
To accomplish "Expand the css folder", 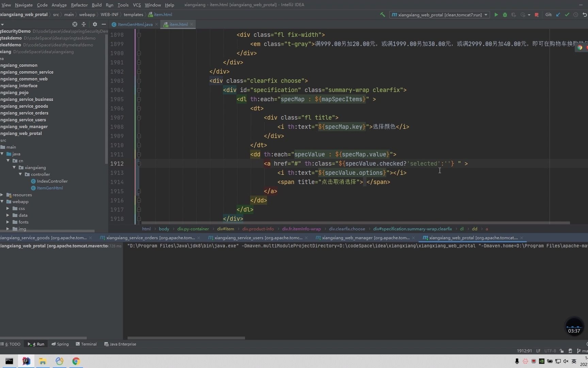I will click(x=8, y=209).
